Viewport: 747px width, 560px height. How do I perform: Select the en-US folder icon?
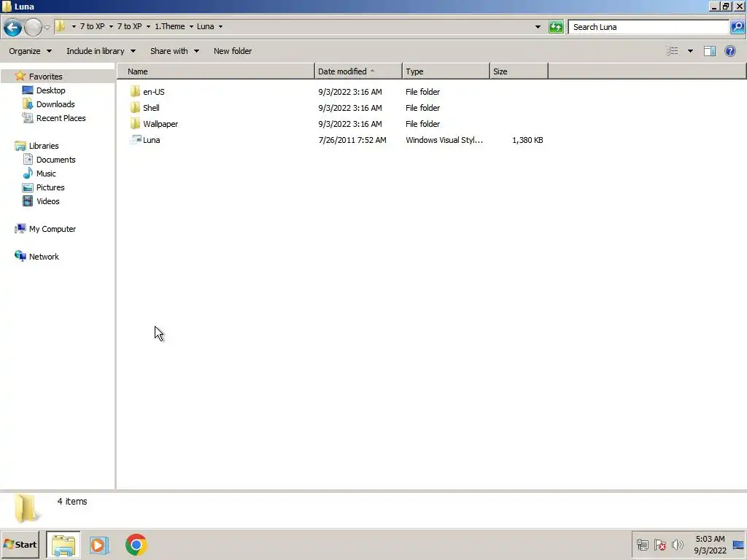pos(135,91)
